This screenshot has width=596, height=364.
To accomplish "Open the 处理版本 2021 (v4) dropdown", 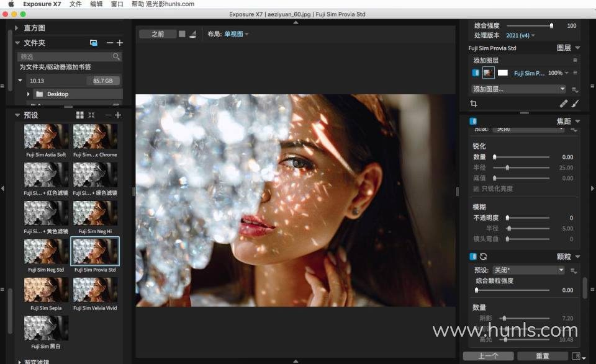I will click(x=520, y=35).
